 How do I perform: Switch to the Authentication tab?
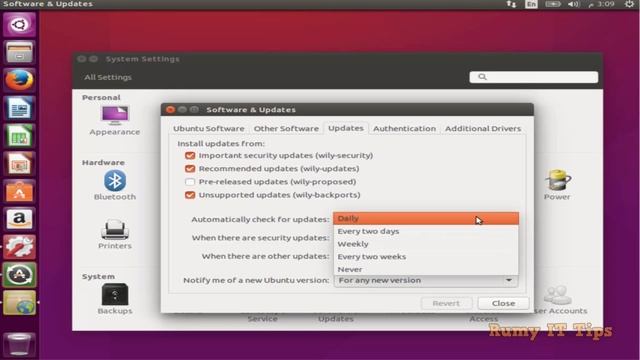click(404, 128)
